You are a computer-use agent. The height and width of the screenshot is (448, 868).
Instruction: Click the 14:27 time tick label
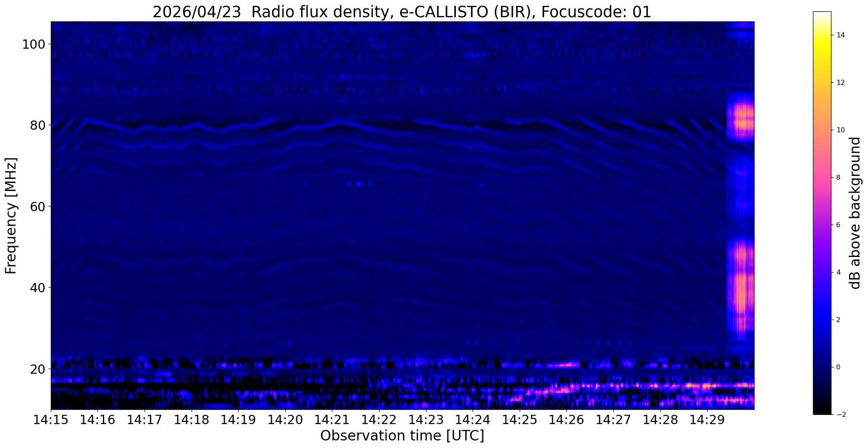613,420
